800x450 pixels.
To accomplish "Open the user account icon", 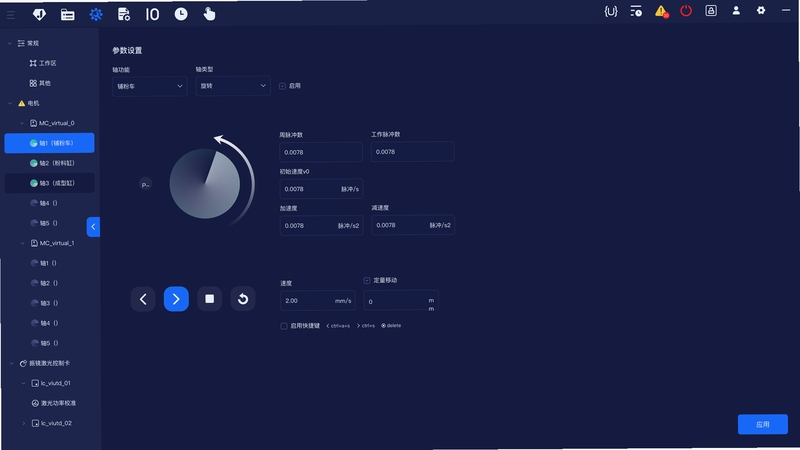I will pos(736,11).
